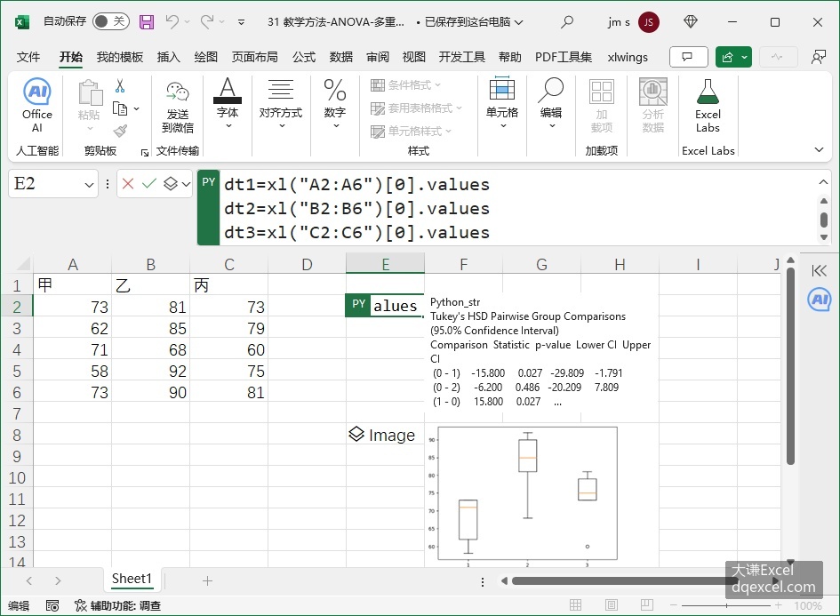This screenshot has width=840, height=616.
Task: Switch to Normal view grid icon
Action: (575, 605)
